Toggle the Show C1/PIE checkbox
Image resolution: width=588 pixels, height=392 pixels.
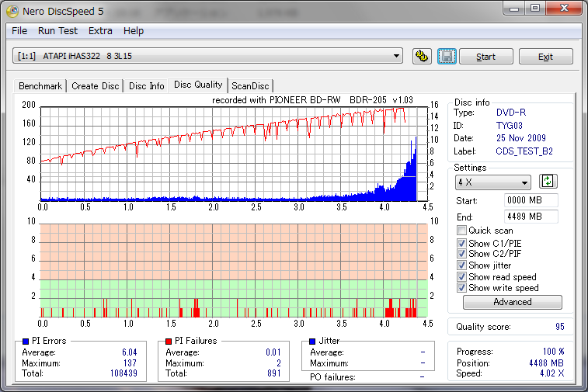click(461, 243)
